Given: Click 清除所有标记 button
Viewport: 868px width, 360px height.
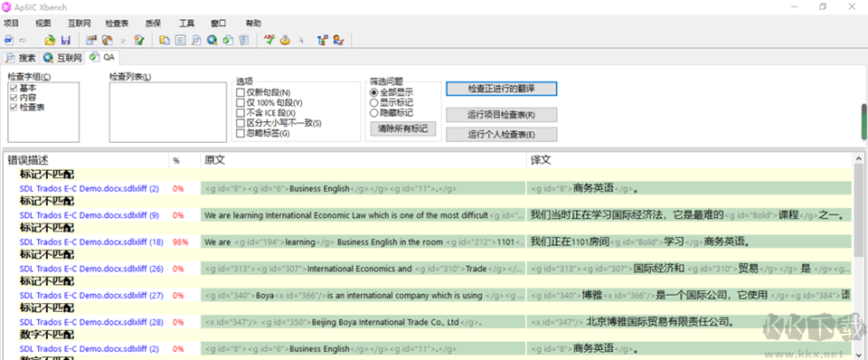Looking at the screenshot, I should [402, 129].
